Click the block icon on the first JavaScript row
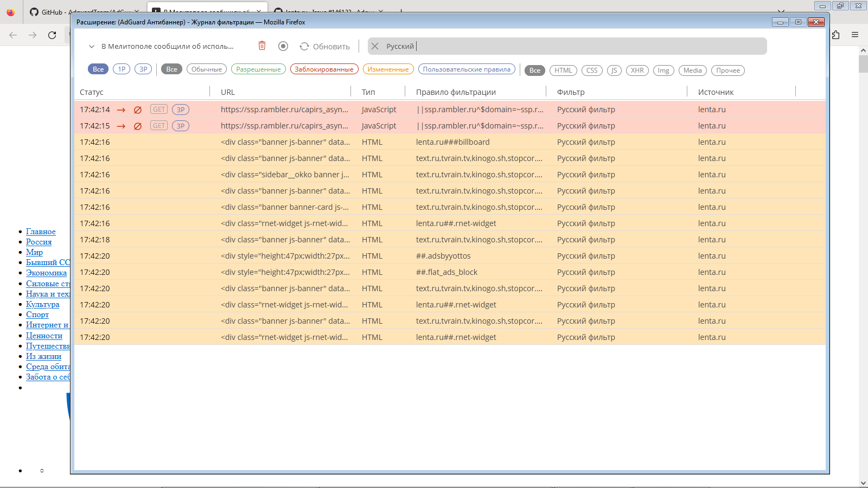This screenshot has height=488, width=868. coord(138,110)
